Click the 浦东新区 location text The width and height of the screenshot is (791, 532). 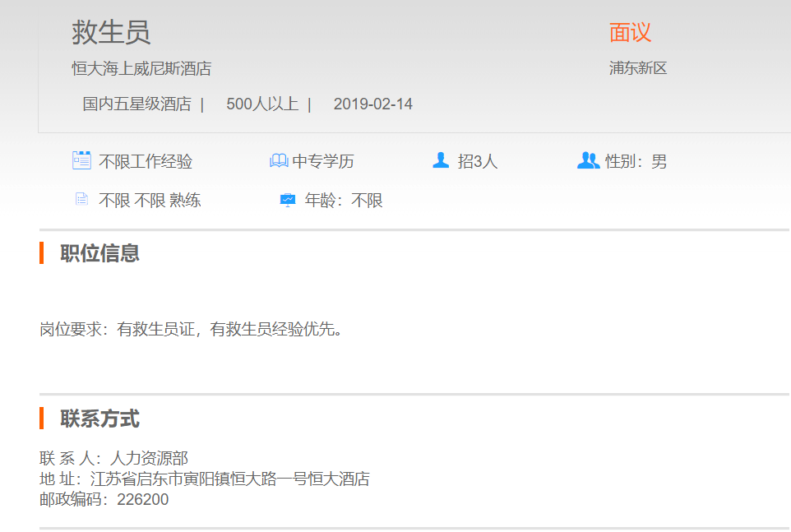click(638, 68)
